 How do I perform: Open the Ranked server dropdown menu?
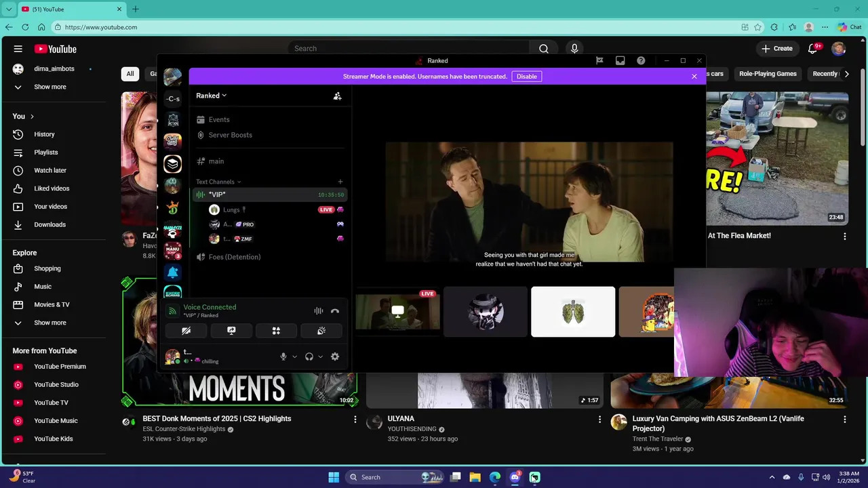[x=211, y=96]
